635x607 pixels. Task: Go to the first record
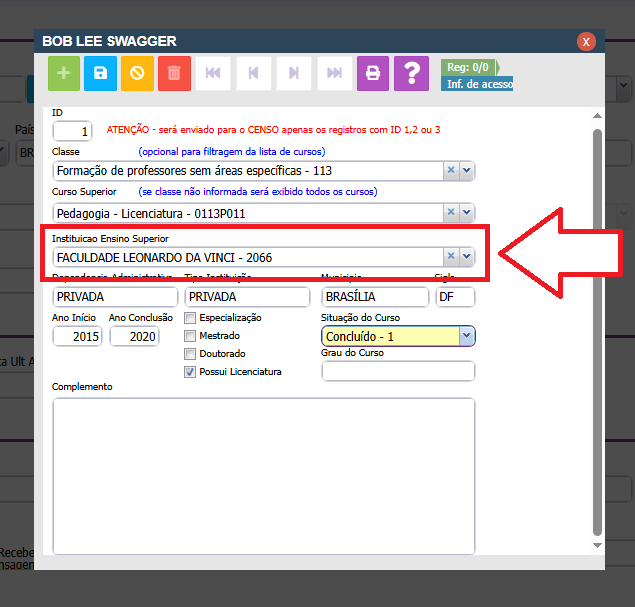[212, 73]
